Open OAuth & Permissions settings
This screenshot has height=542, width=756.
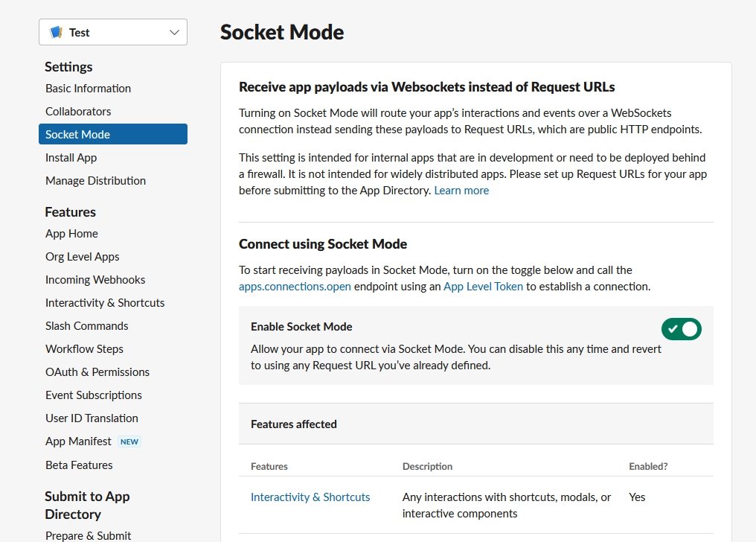(97, 372)
